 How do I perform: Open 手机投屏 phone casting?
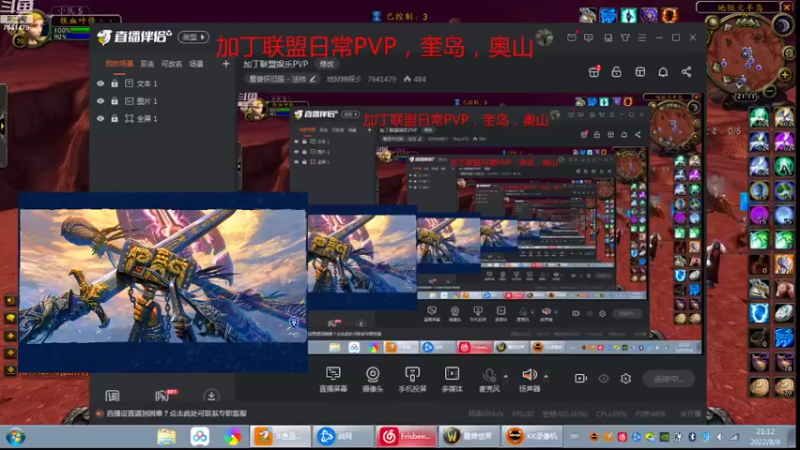click(412, 380)
